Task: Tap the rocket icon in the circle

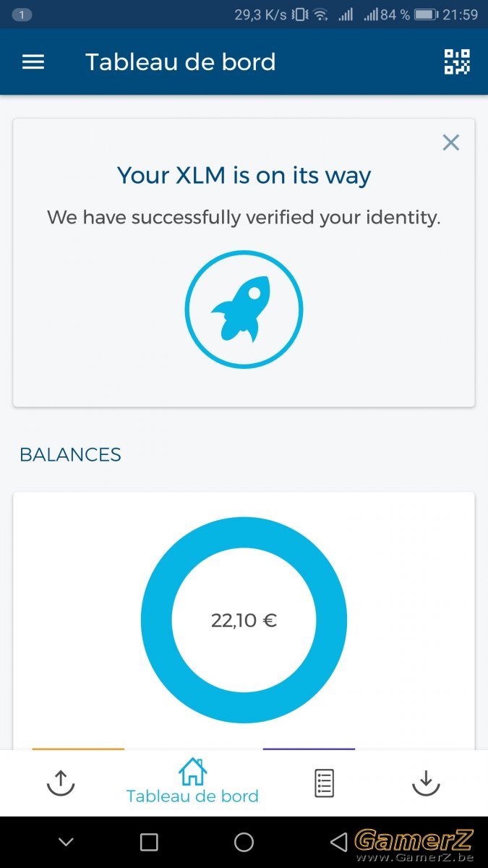Action: point(244,310)
